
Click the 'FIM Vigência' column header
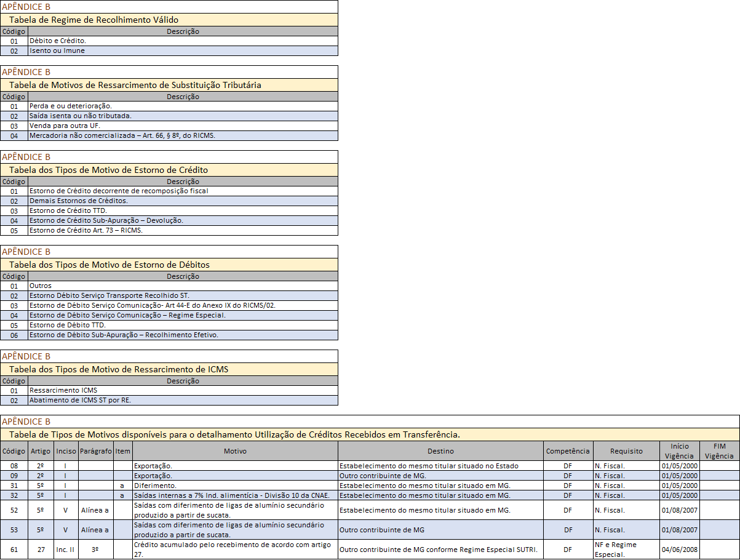pos(720,451)
